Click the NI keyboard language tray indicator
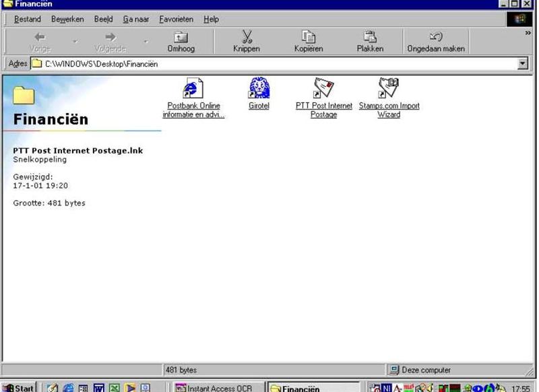 386,388
